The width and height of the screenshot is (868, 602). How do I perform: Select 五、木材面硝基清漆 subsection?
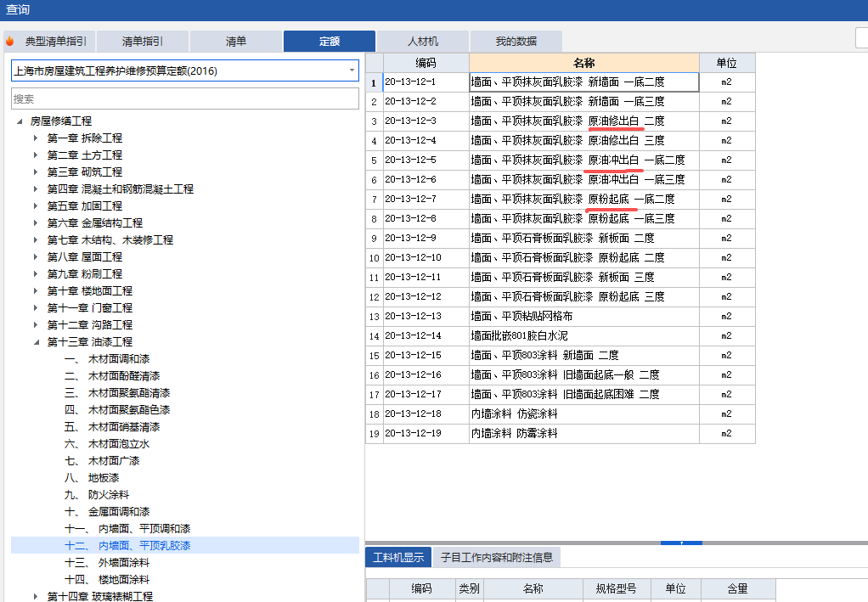coord(112,427)
